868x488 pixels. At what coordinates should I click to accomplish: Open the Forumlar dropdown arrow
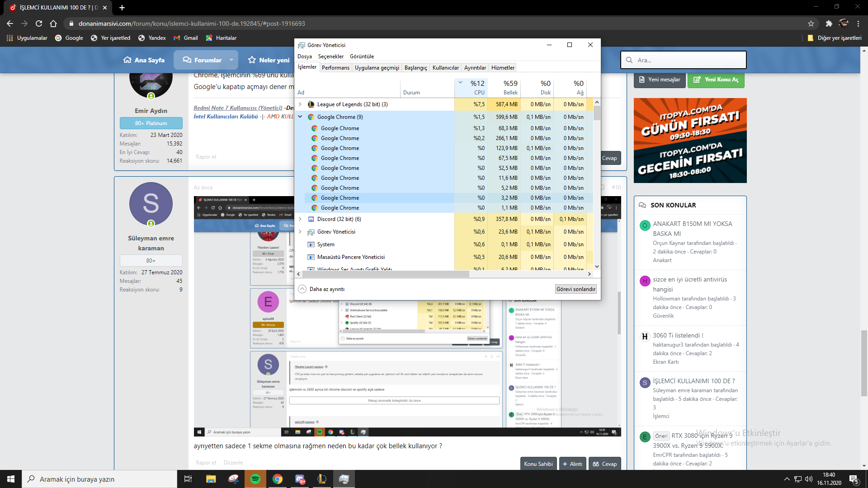coord(231,60)
